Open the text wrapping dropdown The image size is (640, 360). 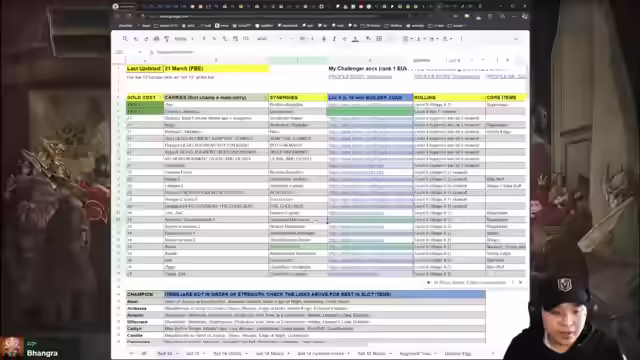click(x=434, y=39)
